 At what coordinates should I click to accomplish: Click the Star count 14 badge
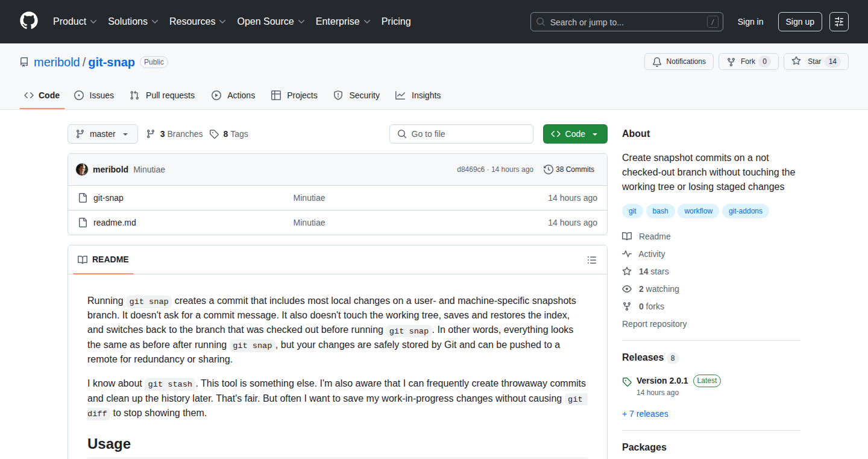(x=832, y=62)
